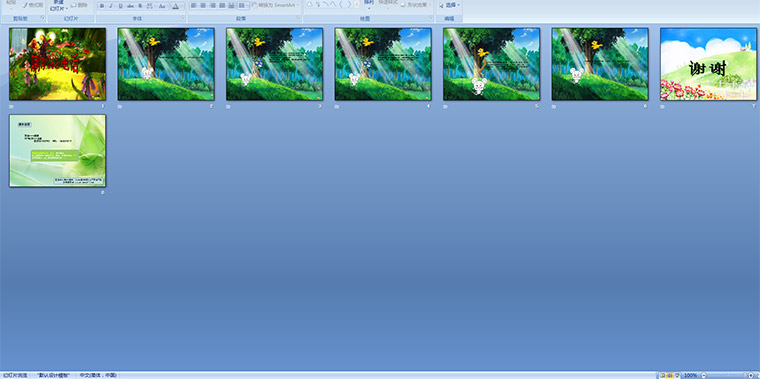The image size is (760, 379).
Task: Click the Delete slide button
Action: tap(79, 5)
